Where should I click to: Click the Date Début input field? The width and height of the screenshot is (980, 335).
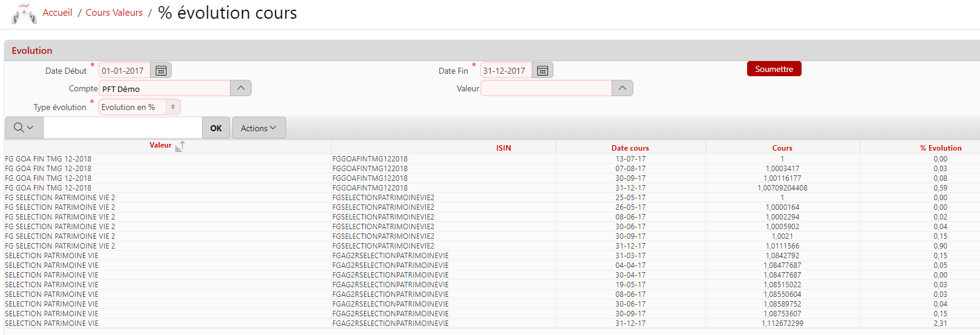point(124,71)
